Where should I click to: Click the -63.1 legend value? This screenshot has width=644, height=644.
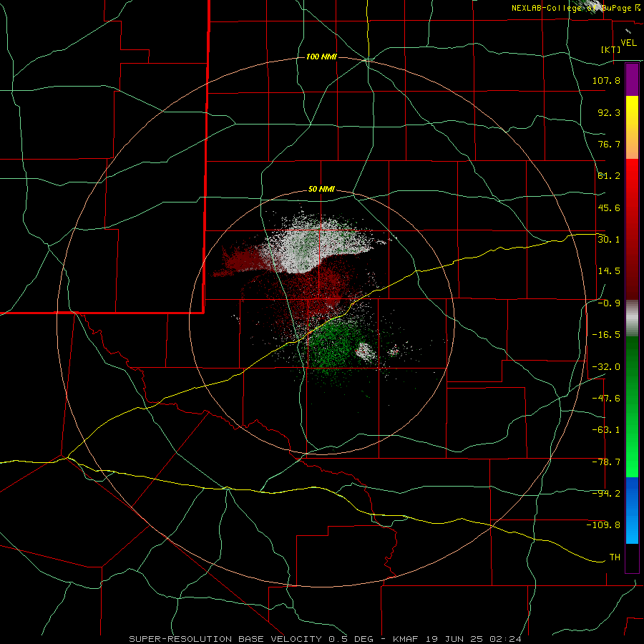tap(606, 430)
